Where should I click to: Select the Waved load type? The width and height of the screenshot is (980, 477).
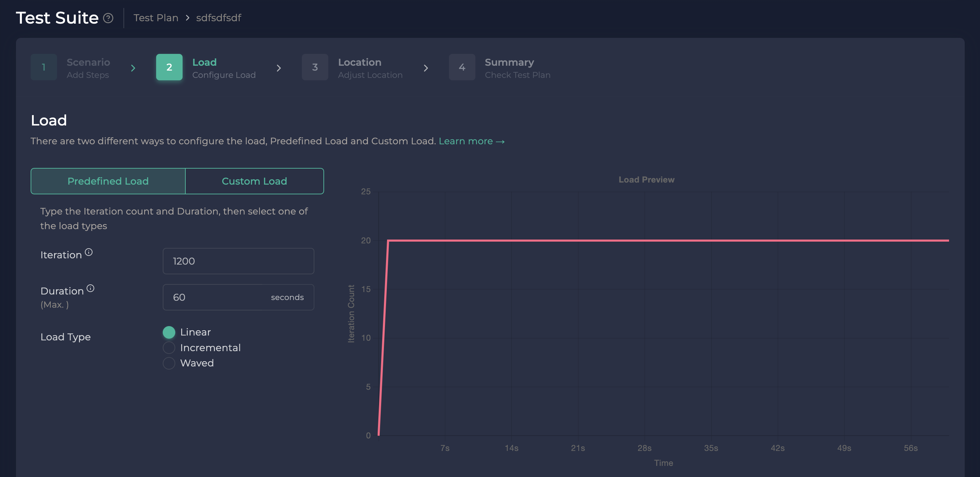[169, 363]
